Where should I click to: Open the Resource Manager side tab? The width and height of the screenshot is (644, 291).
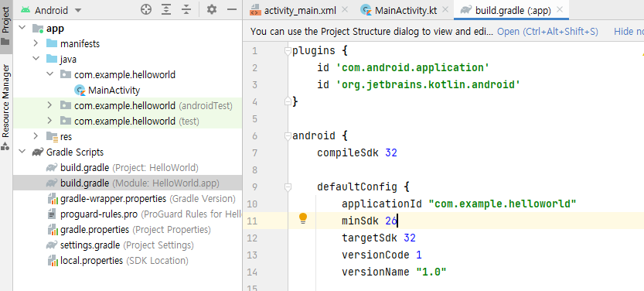click(5, 107)
